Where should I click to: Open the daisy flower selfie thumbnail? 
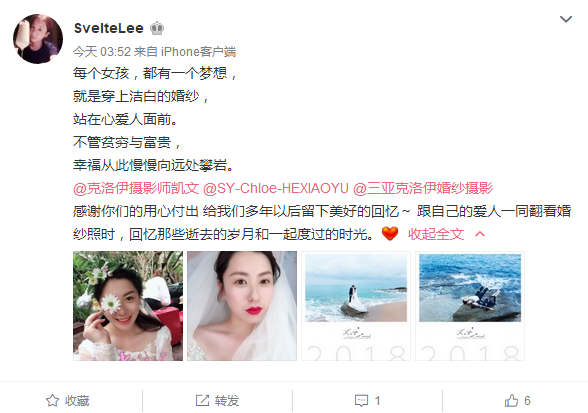128,306
